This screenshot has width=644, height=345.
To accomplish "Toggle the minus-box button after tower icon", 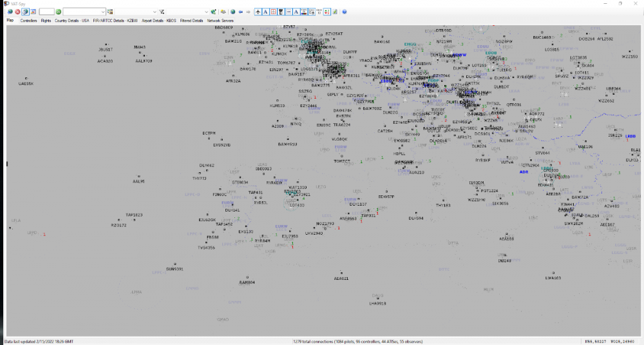I will pyautogui.click(x=289, y=12).
